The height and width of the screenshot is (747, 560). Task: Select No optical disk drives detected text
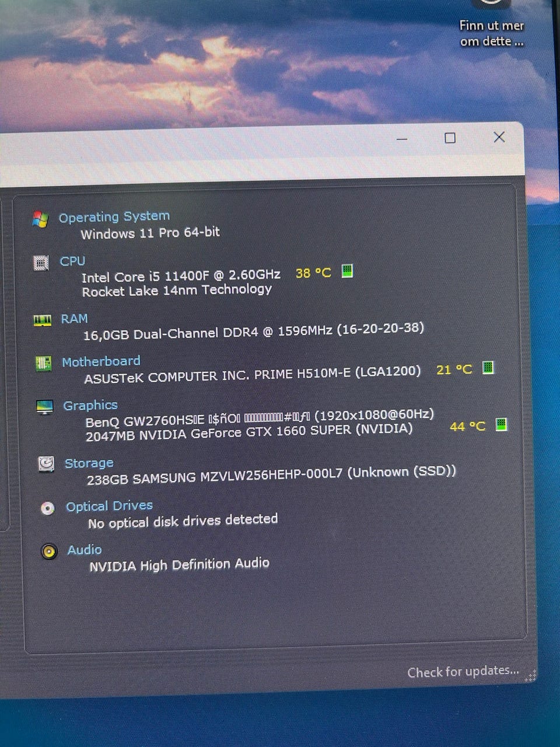pyautogui.click(x=183, y=521)
